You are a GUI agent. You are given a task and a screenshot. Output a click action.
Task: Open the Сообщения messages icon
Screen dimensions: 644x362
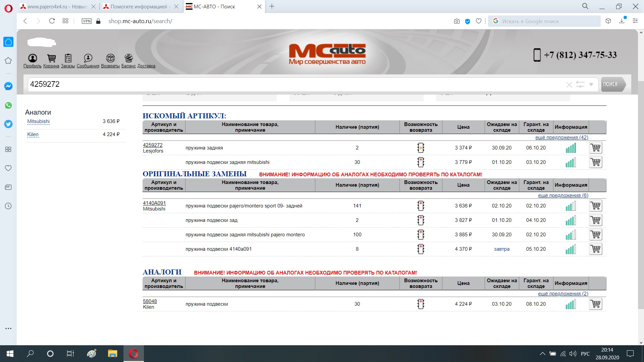click(x=88, y=59)
